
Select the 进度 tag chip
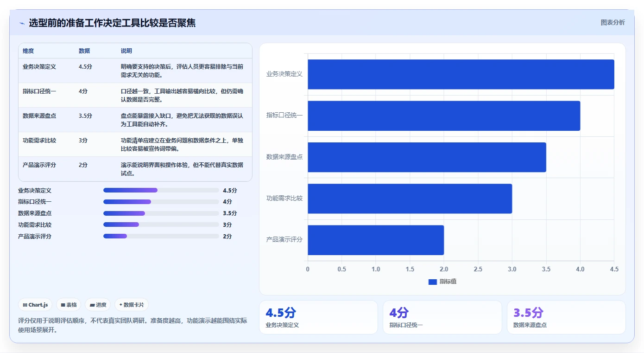tap(98, 305)
